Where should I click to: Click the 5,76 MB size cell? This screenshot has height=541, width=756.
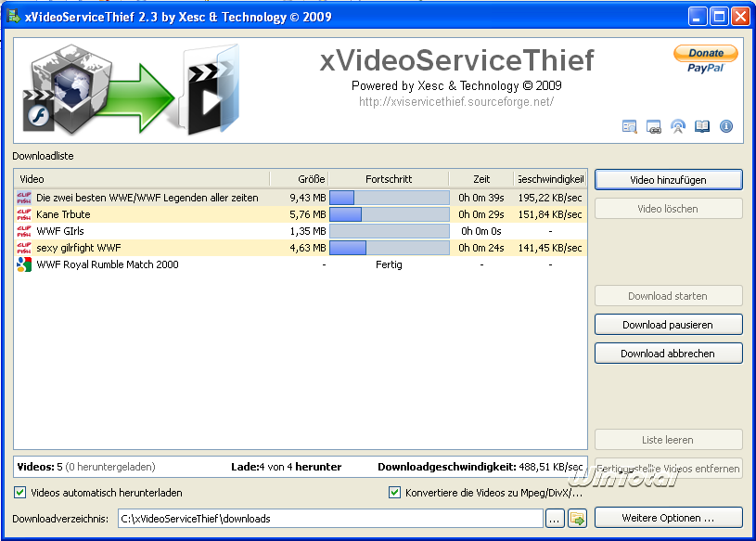(x=308, y=214)
